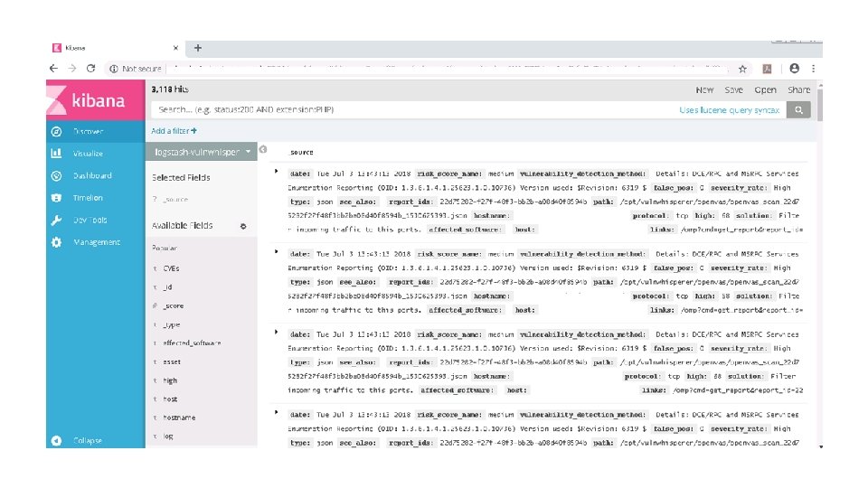Click the magnifier search button
Image resolution: width=868 pixels, height=488 pixels.
tap(798, 109)
